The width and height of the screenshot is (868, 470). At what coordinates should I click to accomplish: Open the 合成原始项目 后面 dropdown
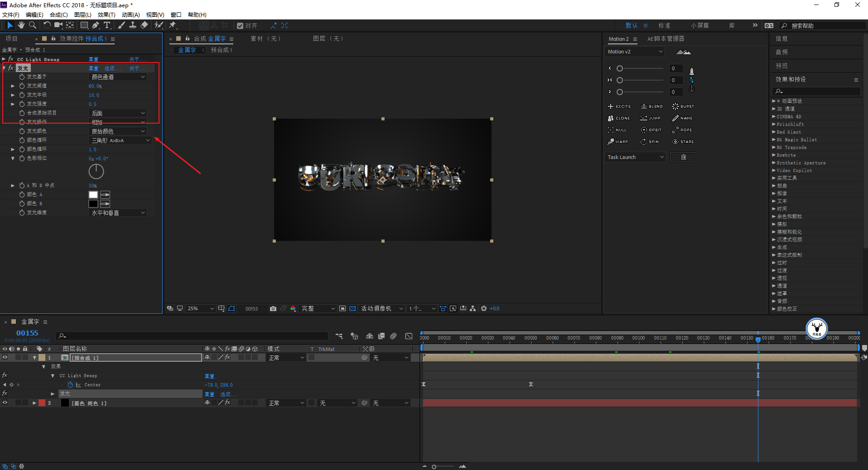118,113
